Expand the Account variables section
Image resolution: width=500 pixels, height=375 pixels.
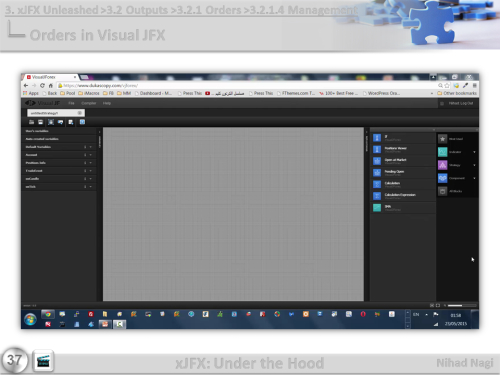point(90,155)
